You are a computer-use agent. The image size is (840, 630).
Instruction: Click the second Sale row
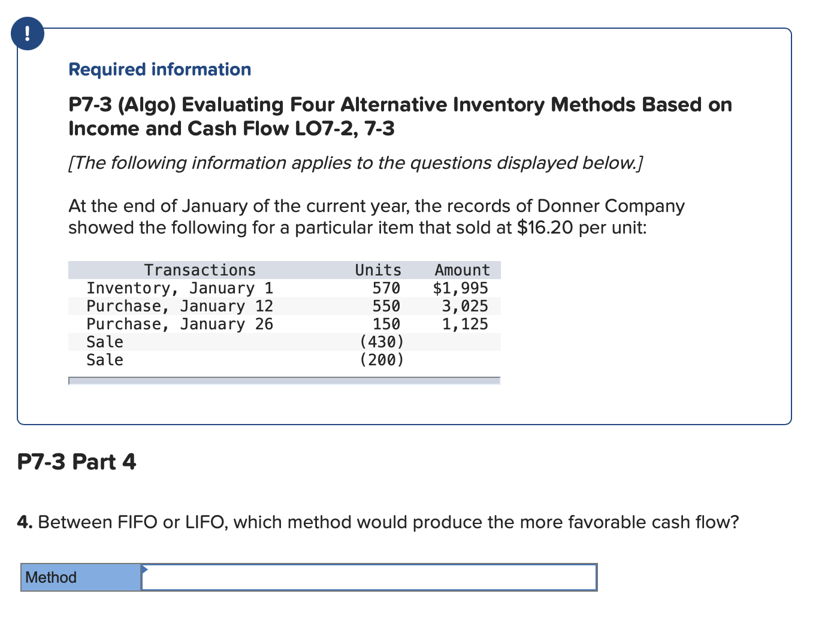click(105, 360)
